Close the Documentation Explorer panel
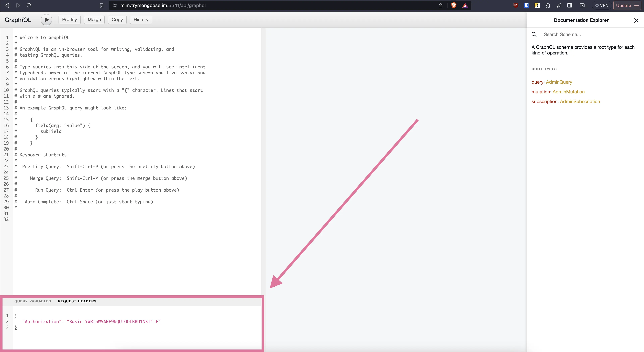Viewport: 644px width, 352px height. pyautogui.click(x=636, y=20)
